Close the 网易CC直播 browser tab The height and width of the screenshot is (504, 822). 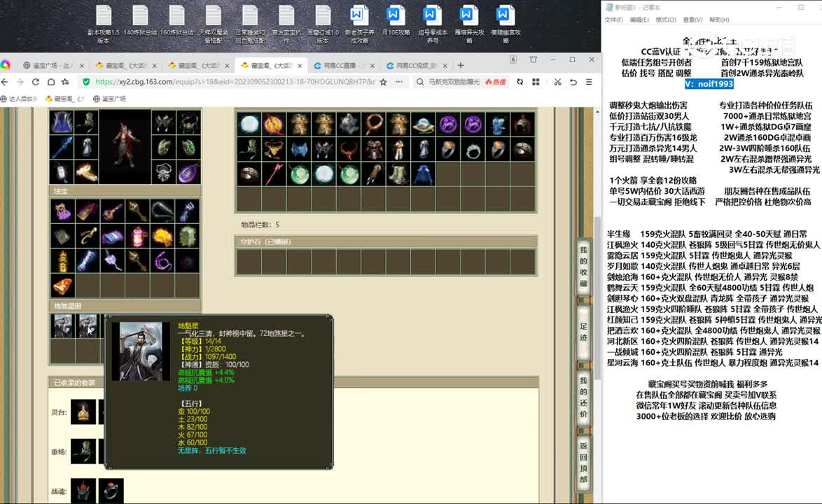(x=372, y=66)
